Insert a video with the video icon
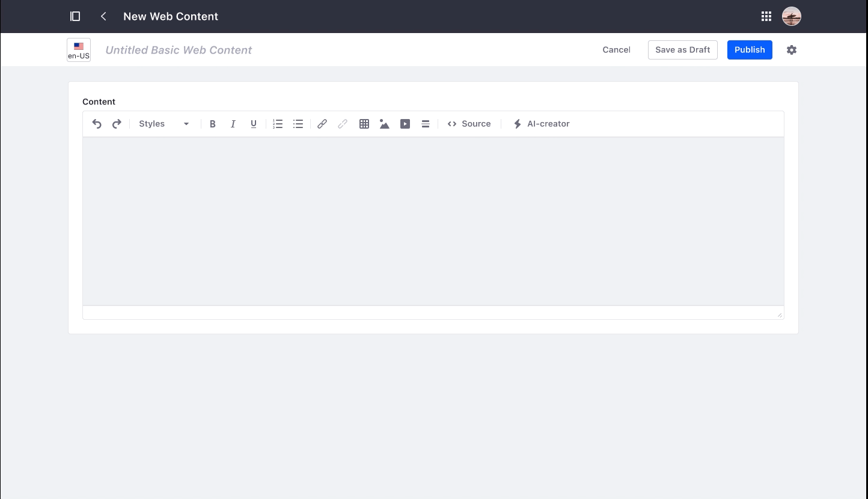The width and height of the screenshot is (868, 499). click(405, 124)
